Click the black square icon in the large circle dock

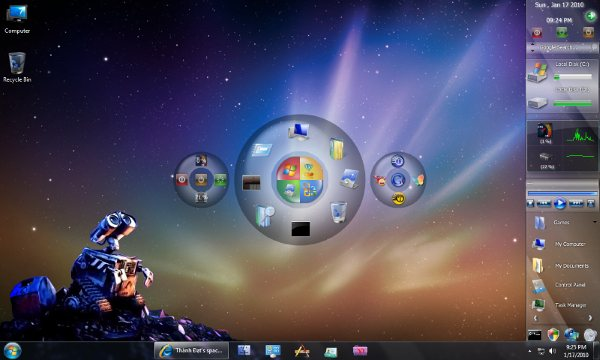pos(300,229)
